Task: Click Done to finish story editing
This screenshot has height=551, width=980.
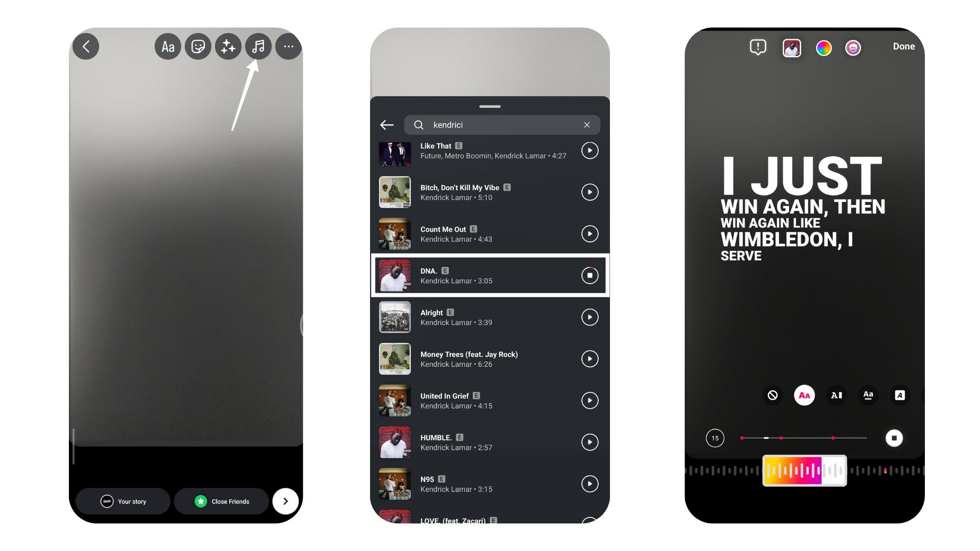Action: (x=904, y=46)
